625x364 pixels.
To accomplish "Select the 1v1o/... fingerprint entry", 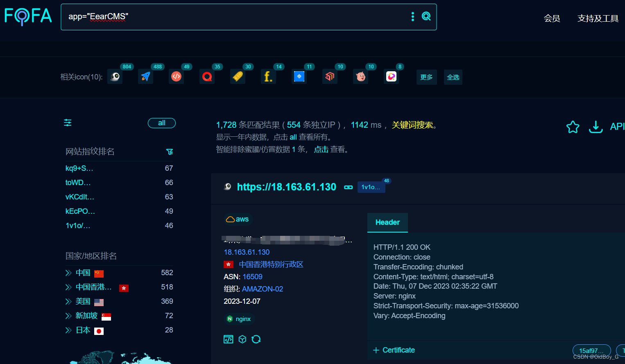I will 78,226.
